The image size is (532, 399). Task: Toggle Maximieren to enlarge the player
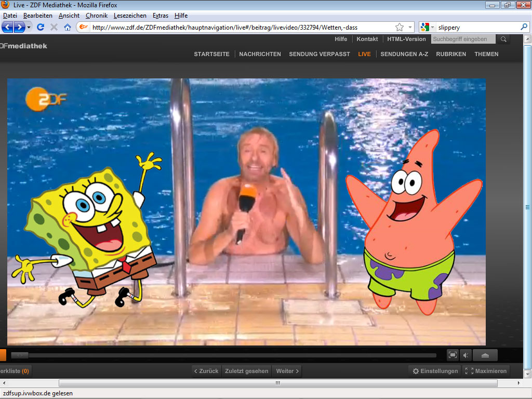coord(486,371)
